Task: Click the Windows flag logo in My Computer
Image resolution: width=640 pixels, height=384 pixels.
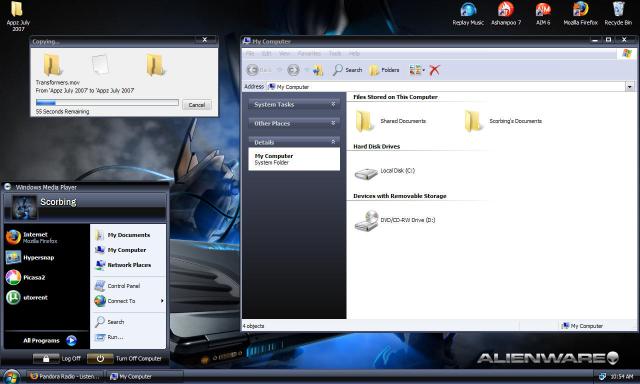Action: (627, 53)
